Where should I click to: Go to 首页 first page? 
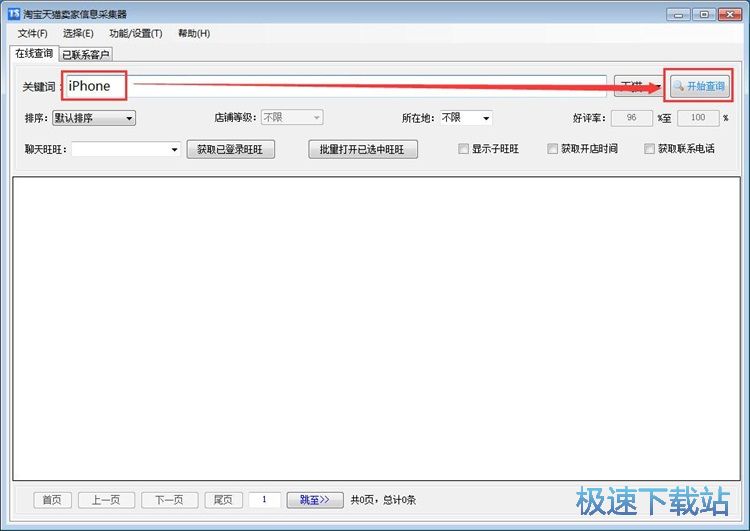52,500
